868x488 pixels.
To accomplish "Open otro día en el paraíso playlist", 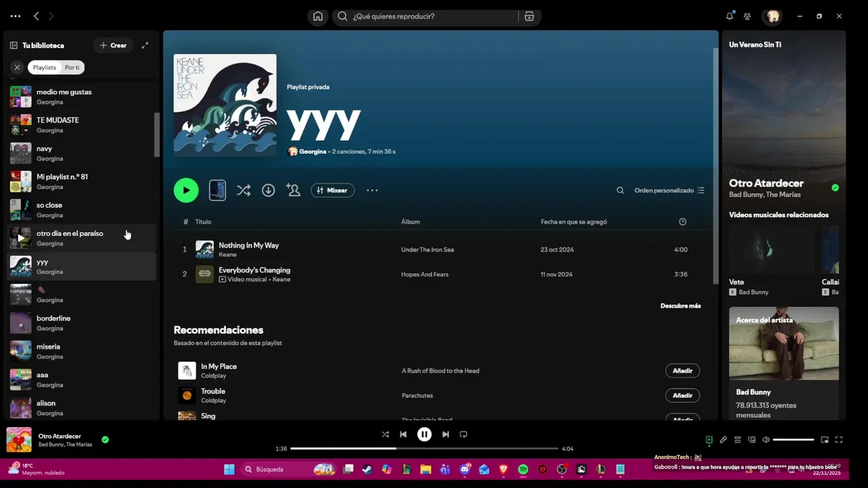I will tap(81, 238).
